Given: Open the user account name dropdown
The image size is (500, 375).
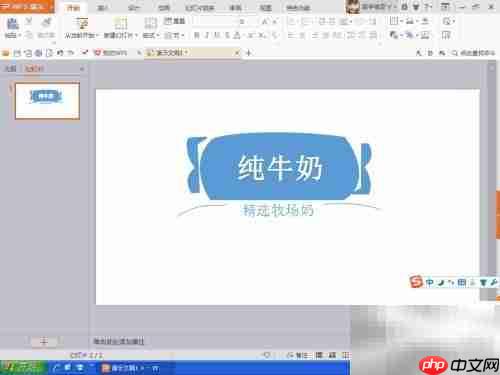Looking at the screenshot, I should pos(379,6).
